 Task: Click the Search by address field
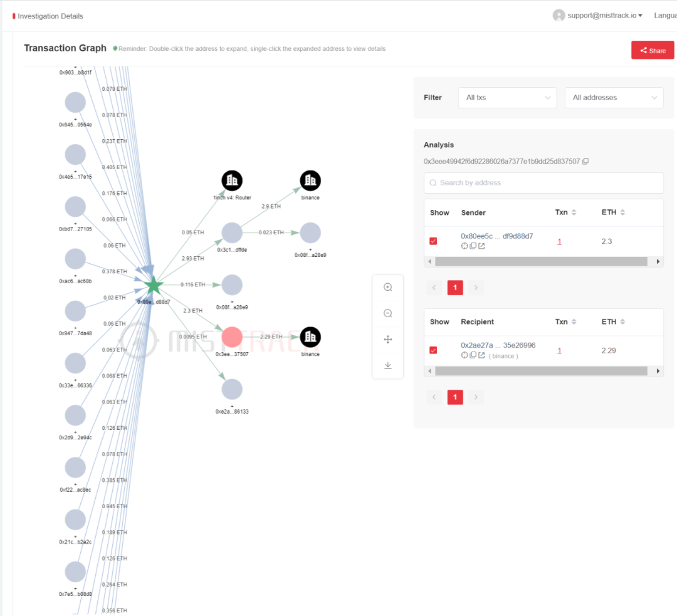(543, 183)
